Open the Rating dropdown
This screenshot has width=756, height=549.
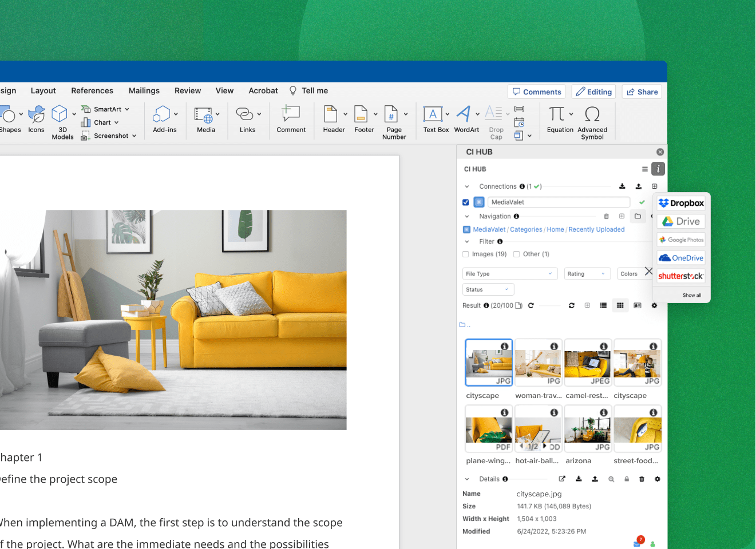(x=587, y=273)
